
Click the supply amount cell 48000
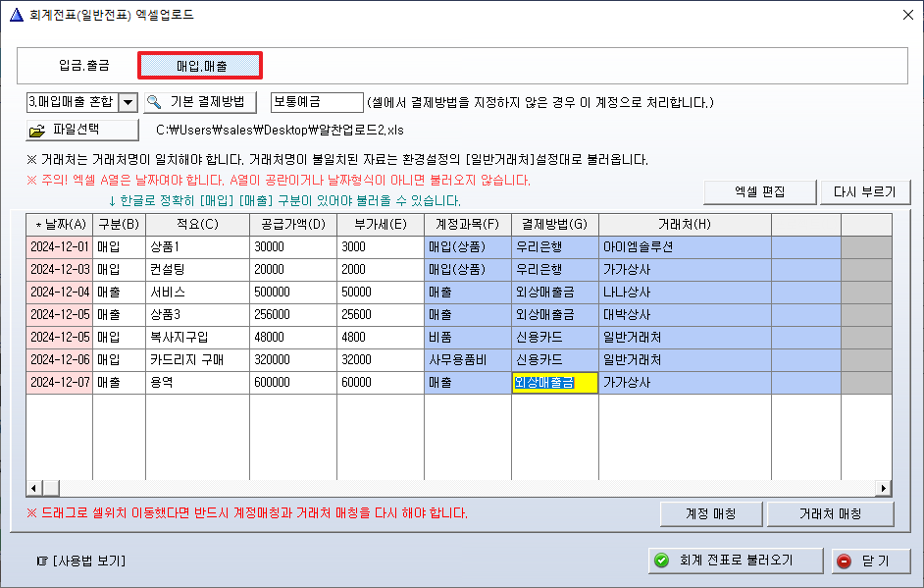293,338
